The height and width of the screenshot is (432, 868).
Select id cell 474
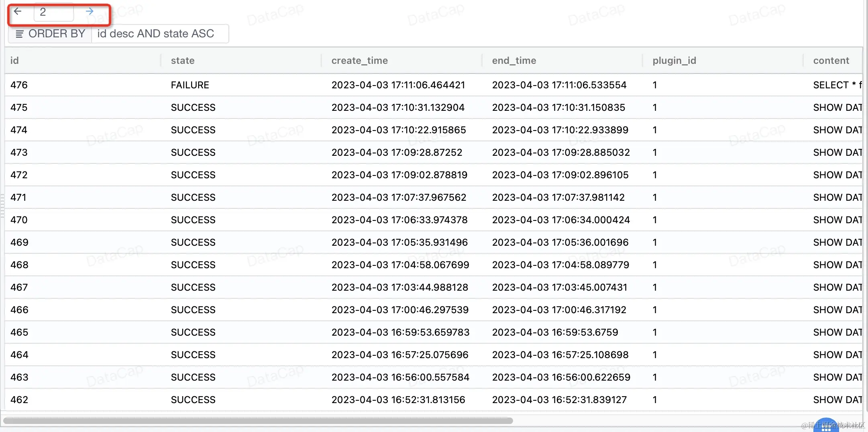pos(19,130)
